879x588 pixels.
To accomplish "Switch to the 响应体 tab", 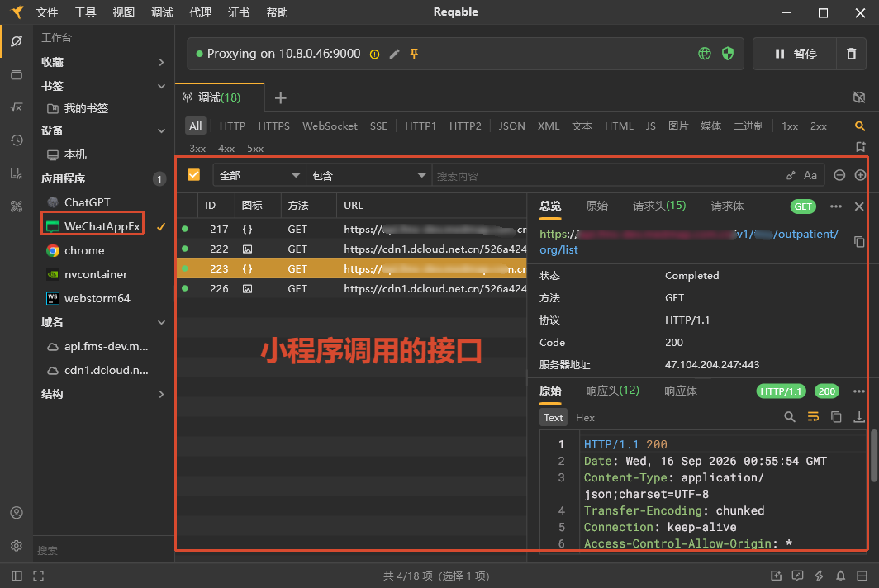I will point(681,391).
